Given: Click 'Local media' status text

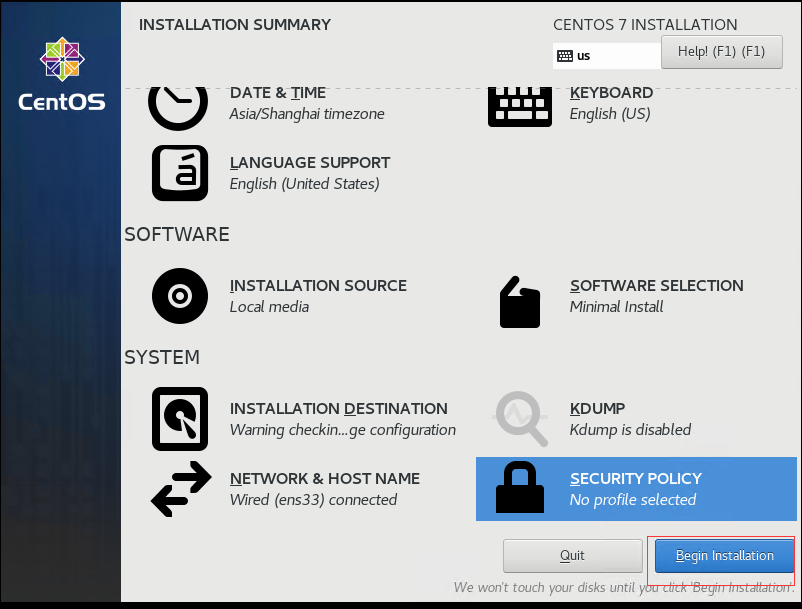Looking at the screenshot, I should coord(269,307).
